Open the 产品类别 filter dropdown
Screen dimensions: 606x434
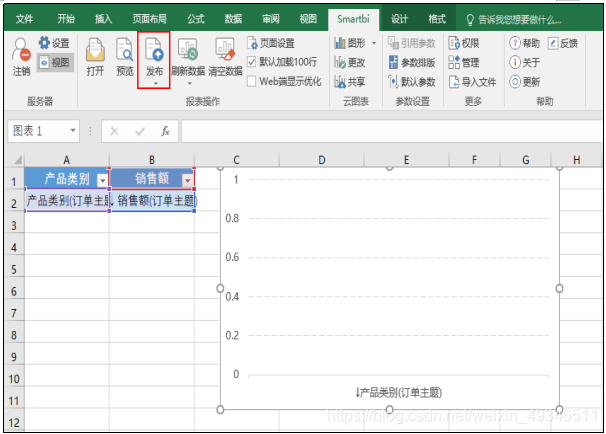[102, 180]
